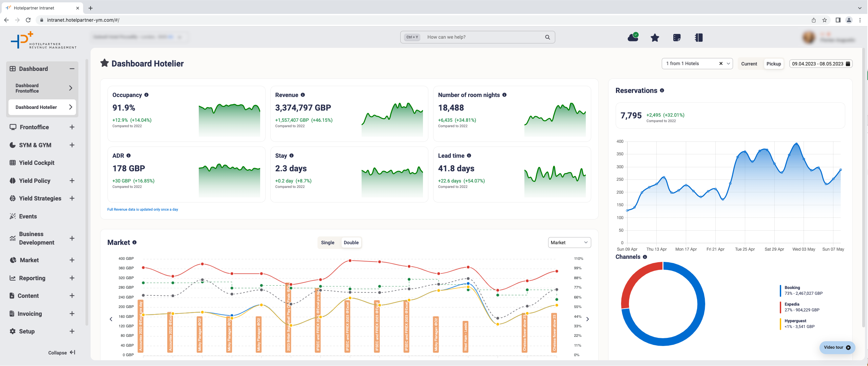Click the Reservations info icon

(x=662, y=91)
